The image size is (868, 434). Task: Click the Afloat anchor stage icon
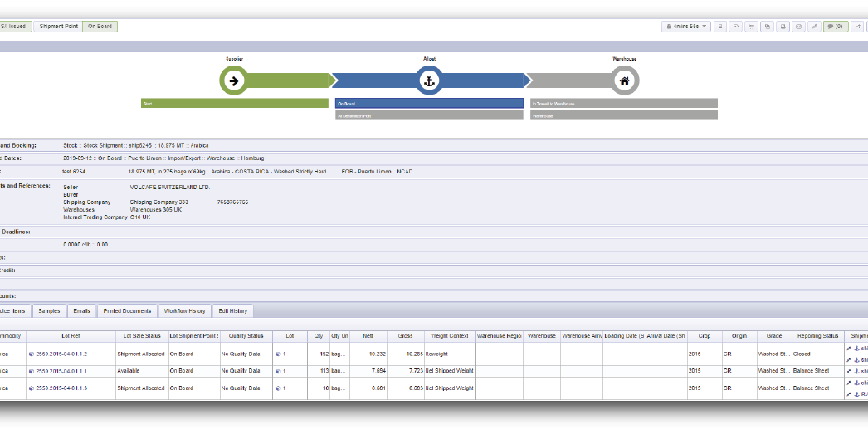[x=429, y=80]
